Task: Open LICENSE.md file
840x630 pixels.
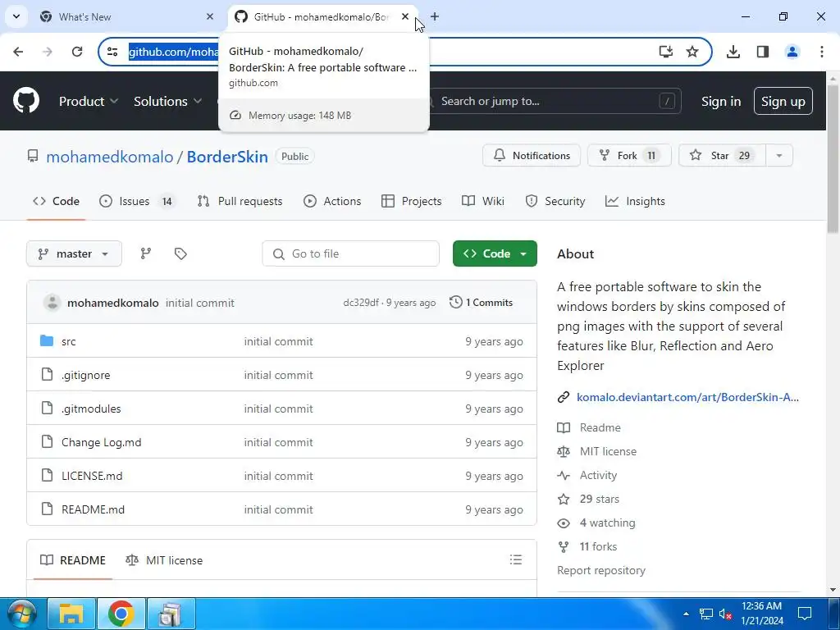Action: coord(92,476)
